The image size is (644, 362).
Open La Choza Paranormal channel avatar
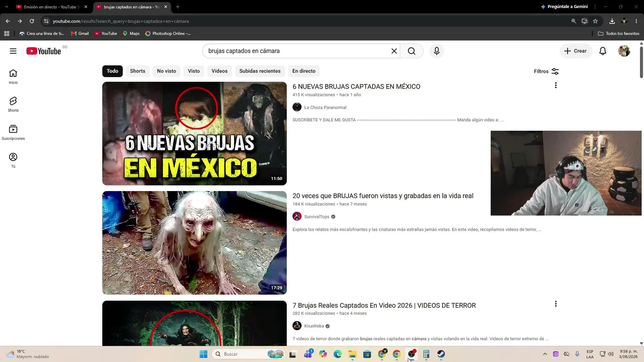[297, 107]
